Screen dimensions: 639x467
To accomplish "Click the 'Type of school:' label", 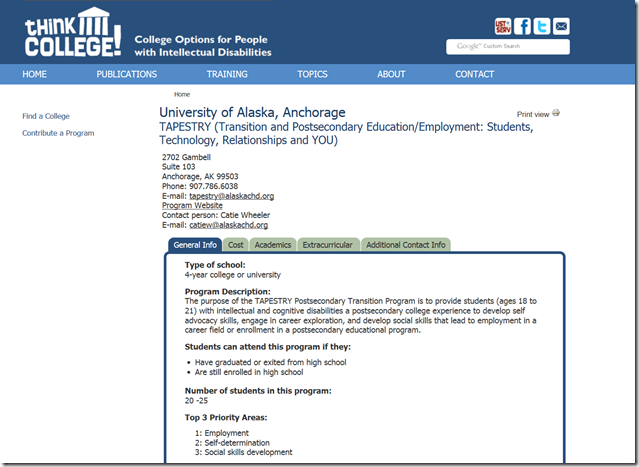I will point(215,265).
